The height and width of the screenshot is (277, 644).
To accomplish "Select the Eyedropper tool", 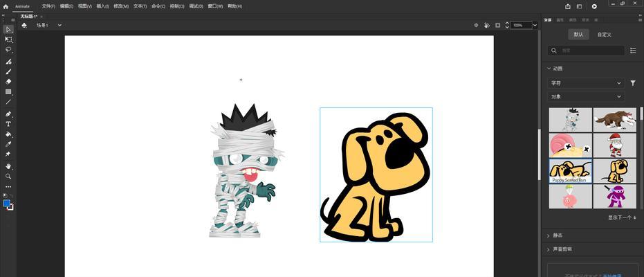I will click(8, 144).
